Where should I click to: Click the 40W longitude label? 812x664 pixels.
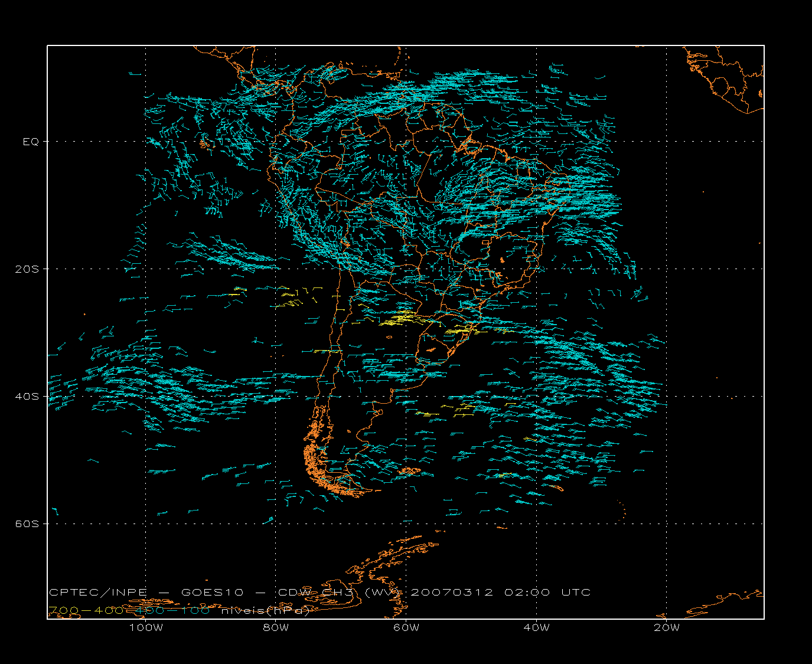click(537, 627)
